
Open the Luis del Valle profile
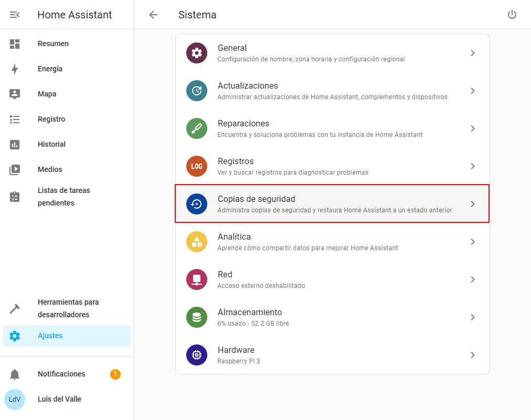tap(67, 400)
